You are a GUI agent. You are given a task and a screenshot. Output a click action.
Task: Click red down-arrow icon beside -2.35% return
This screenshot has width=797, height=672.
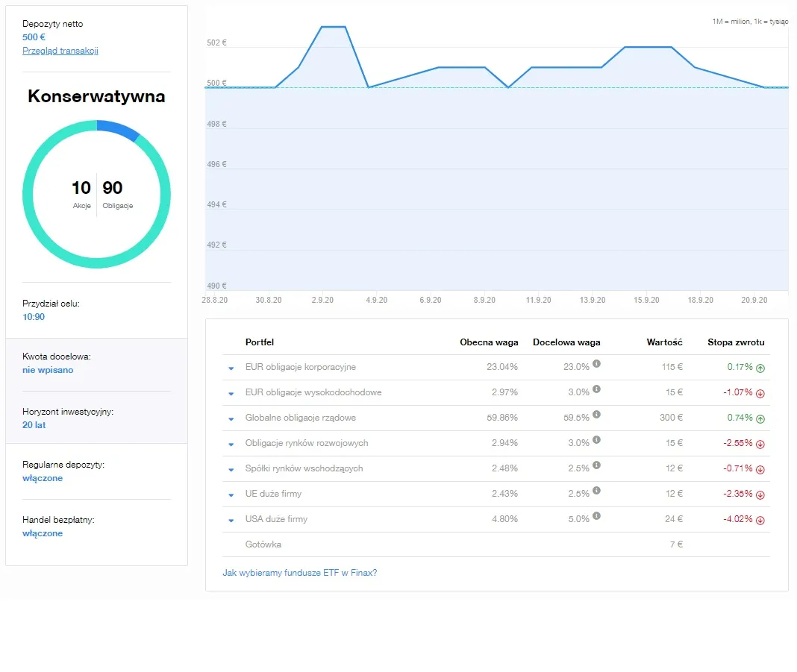tap(760, 495)
